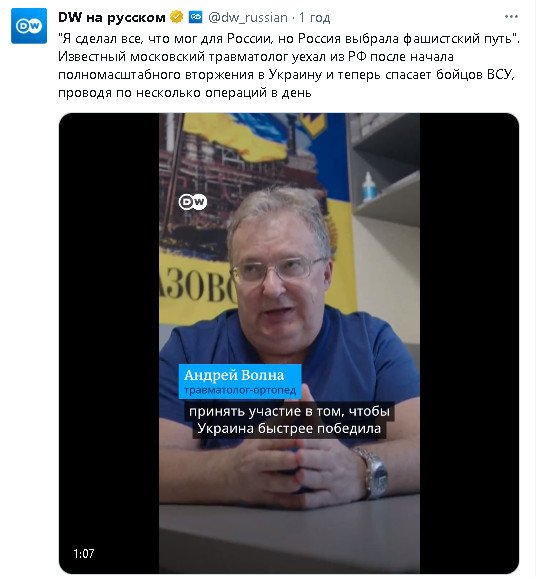Click the 'травматолог-ортопед' subtitle on the blue banner
The width and height of the screenshot is (537, 577).
tap(240, 390)
